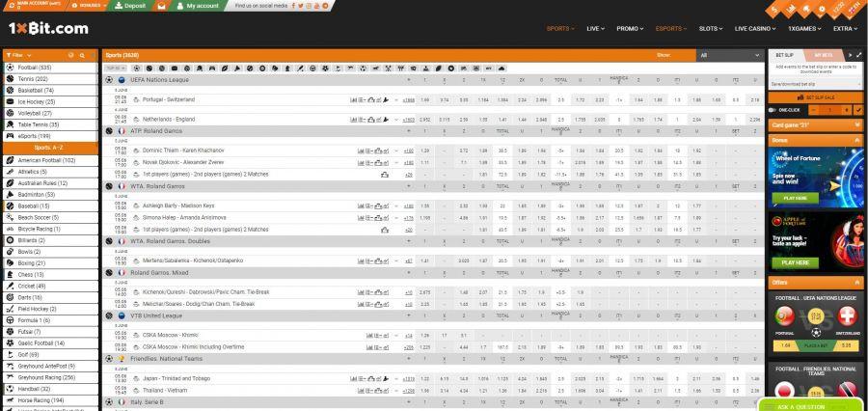
Task: Open the EXTRA menu
Action: 845,28
